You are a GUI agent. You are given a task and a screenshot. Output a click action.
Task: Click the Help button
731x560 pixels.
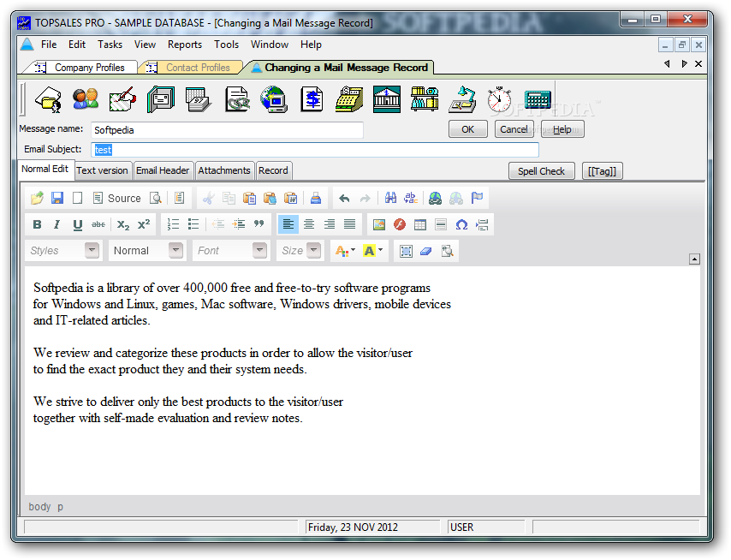pos(562,129)
